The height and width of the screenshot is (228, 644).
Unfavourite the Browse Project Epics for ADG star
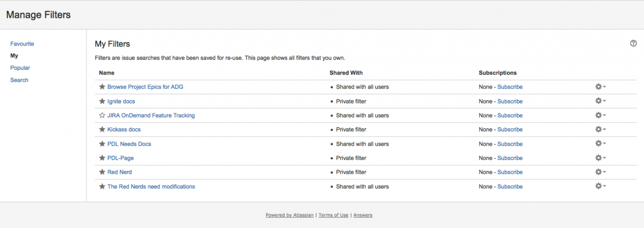click(x=102, y=87)
